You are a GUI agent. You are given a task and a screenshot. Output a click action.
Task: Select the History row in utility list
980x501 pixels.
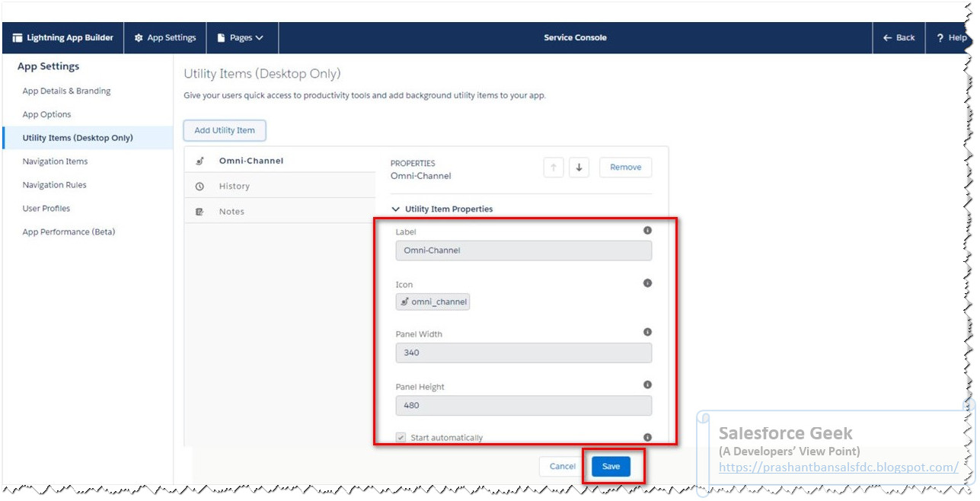point(280,186)
